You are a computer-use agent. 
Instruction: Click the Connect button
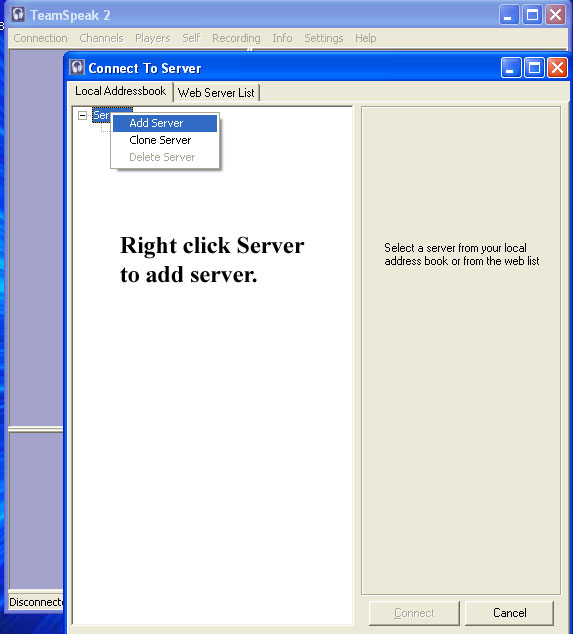(x=414, y=613)
